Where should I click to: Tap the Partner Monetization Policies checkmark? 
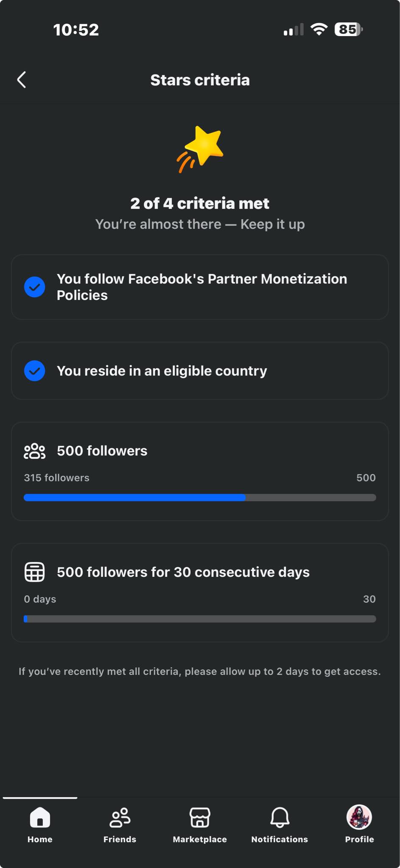(x=35, y=287)
